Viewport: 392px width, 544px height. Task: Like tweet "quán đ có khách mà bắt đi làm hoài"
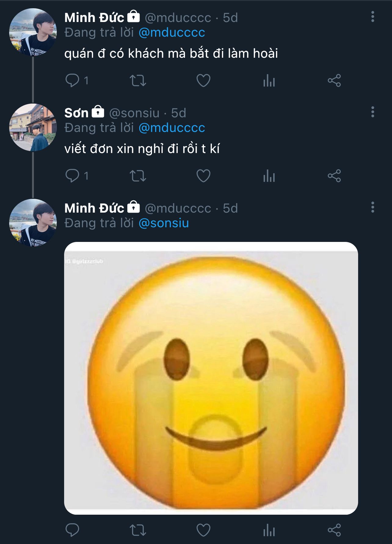pyautogui.click(x=203, y=81)
